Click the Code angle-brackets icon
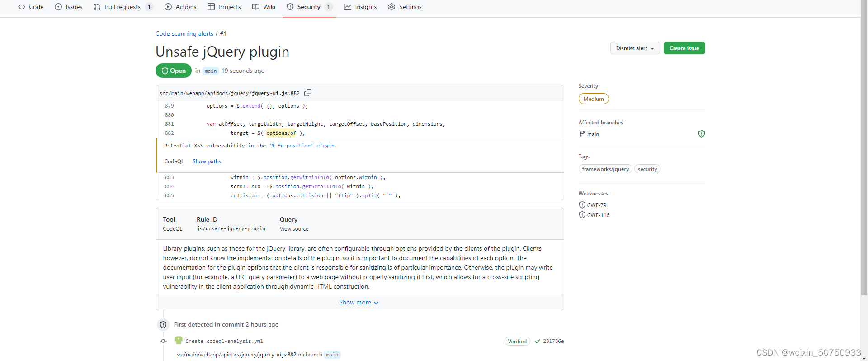 22,7
